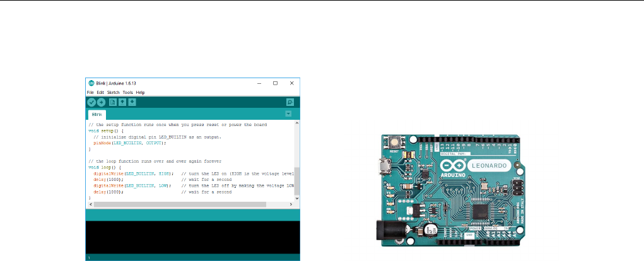Screen dimensions: 644x261
Task: Close the Arduino IDE window
Action: coord(291,83)
